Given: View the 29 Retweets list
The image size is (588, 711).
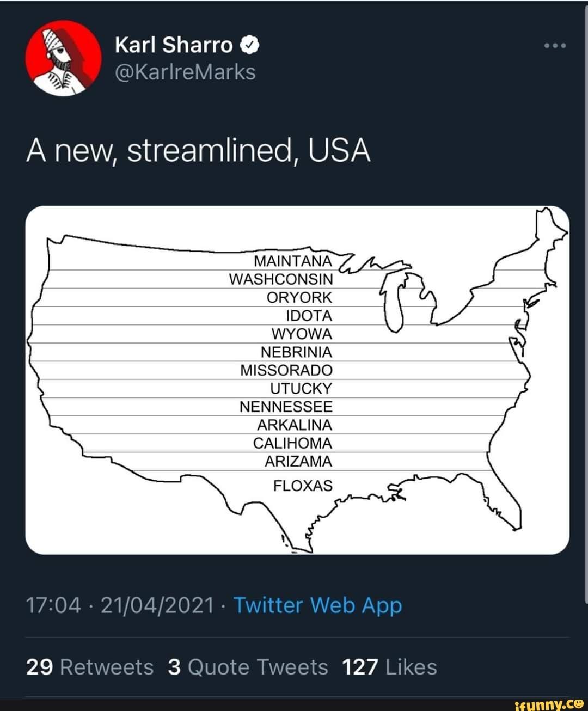Looking at the screenshot, I should [90, 667].
